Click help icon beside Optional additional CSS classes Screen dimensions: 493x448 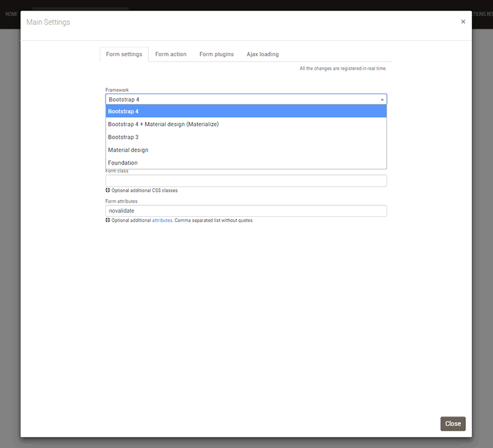(108, 190)
